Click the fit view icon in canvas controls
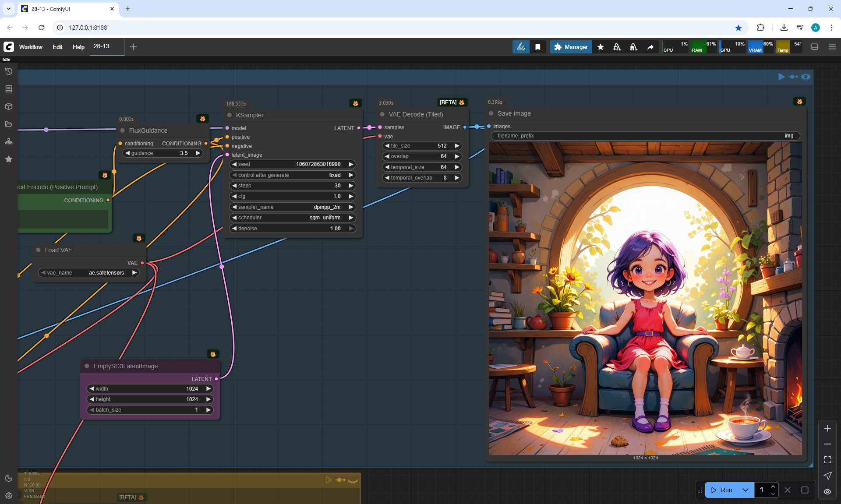 (827, 460)
